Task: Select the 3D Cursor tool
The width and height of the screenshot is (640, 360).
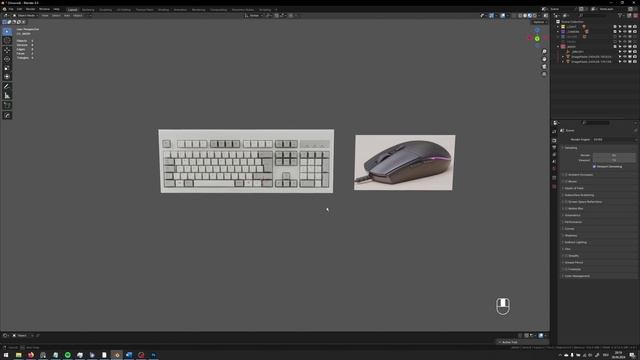Action: (x=7, y=40)
